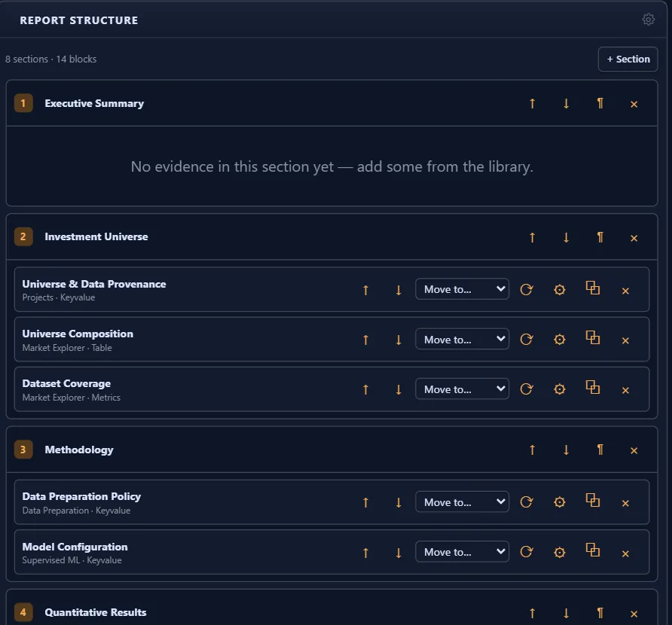The width and height of the screenshot is (672, 625).
Task: Move Universe & Data Provenance block down
Action: [398, 290]
